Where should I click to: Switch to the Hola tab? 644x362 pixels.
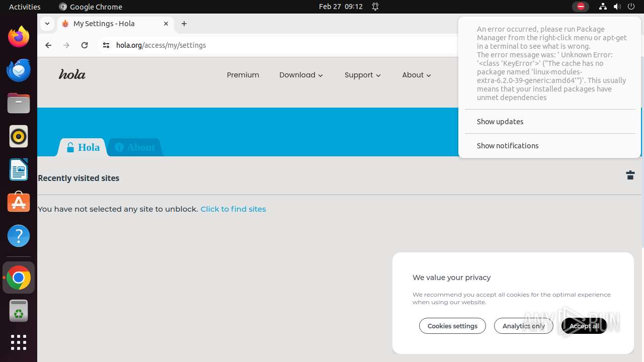tap(83, 147)
